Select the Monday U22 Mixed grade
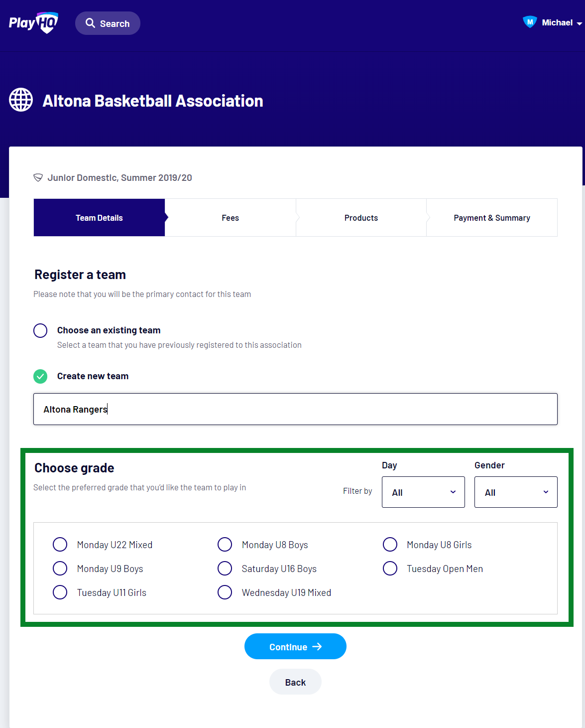 pos(60,545)
